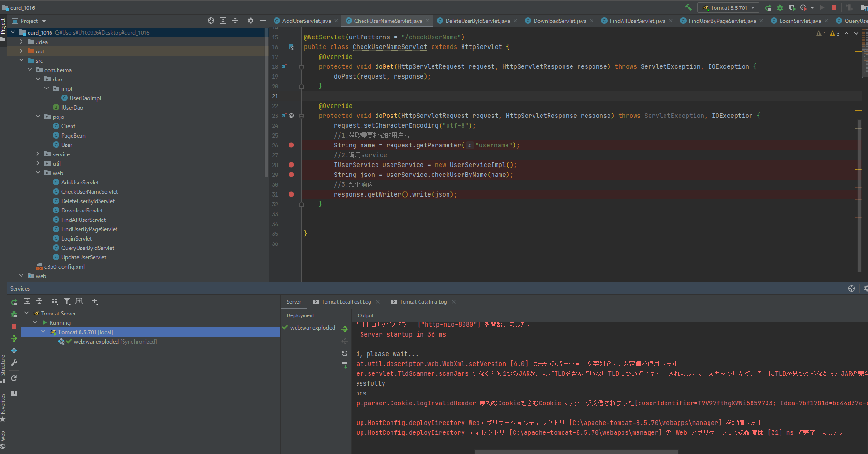Click the green deploy arrow next to web:war exploded

(345, 329)
